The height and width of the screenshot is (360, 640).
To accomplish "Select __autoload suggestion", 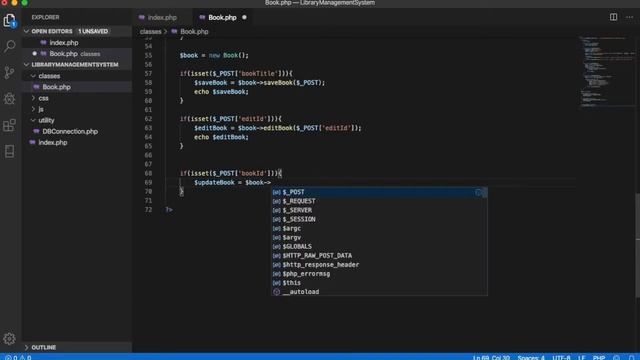I will [379, 292].
